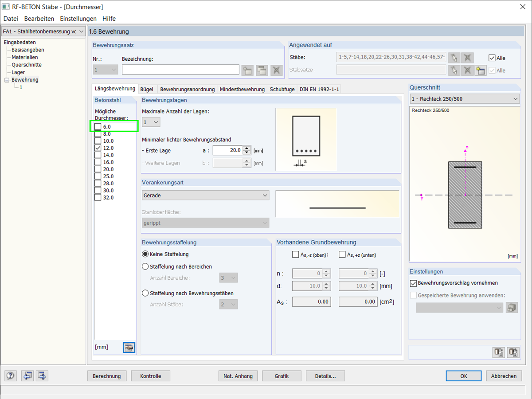The image size is (532, 399).
Task: Go to the next input window with the right arrow
Action: (42, 376)
